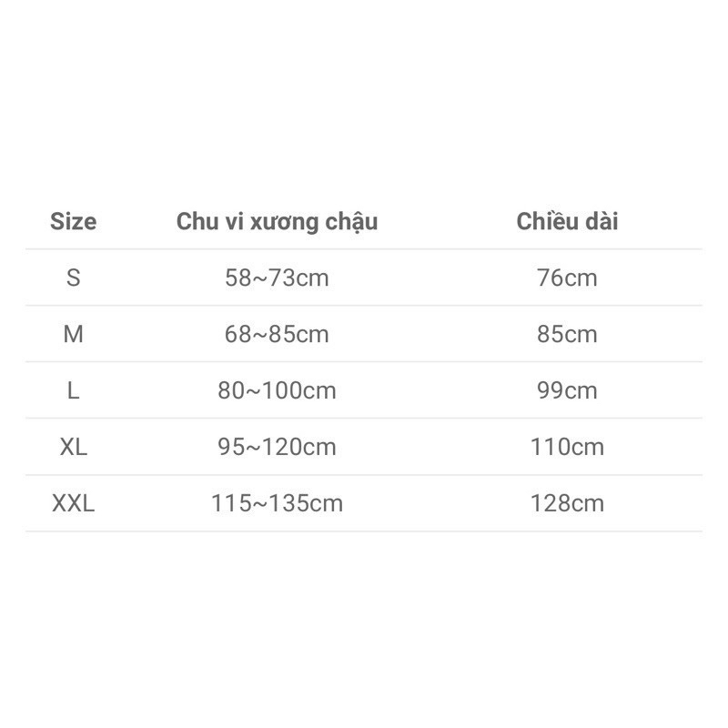Click the Chiều dài column header
The width and height of the screenshot is (728, 728).
coord(567,221)
